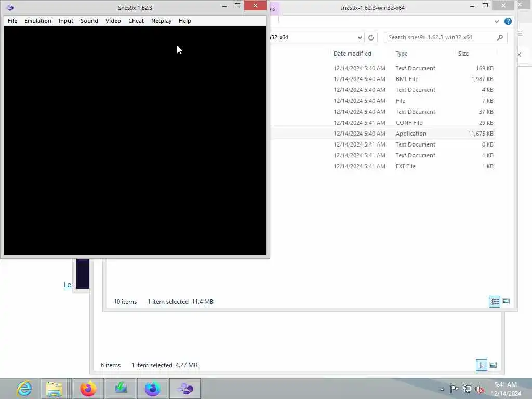Image resolution: width=532 pixels, height=399 pixels.
Task: Open the Help menu in Snes9x
Action: click(x=185, y=21)
